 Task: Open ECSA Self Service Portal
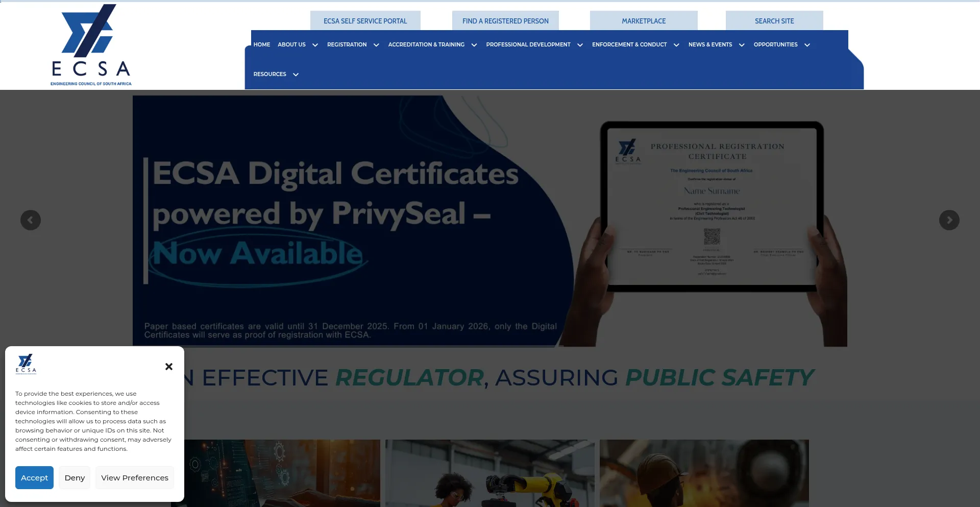pyautogui.click(x=365, y=21)
